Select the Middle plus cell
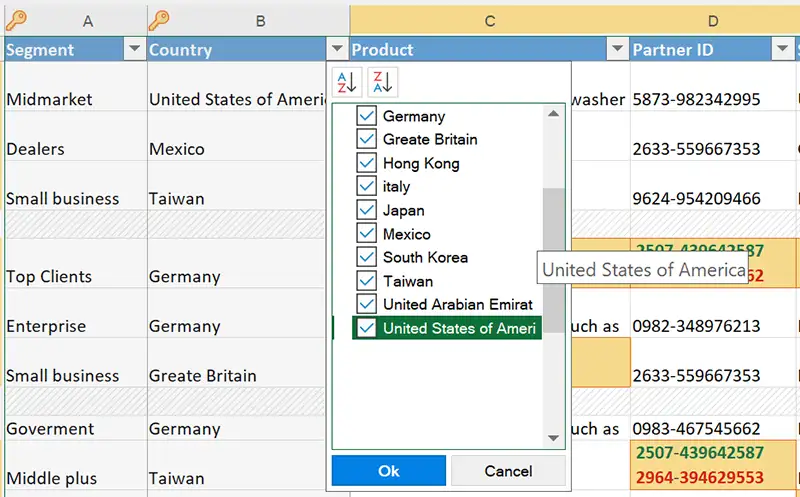Image resolution: width=800 pixels, height=497 pixels. coord(76,465)
